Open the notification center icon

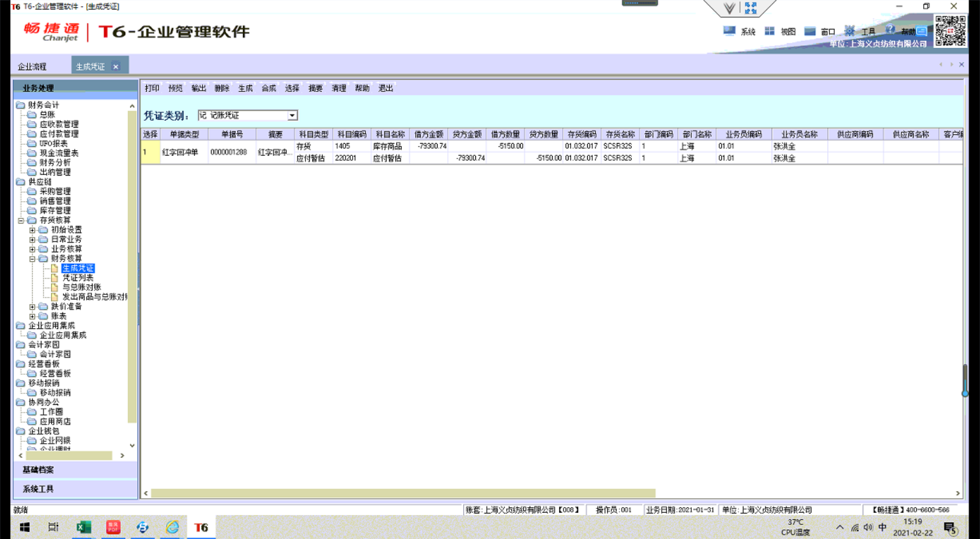click(x=950, y=528)
